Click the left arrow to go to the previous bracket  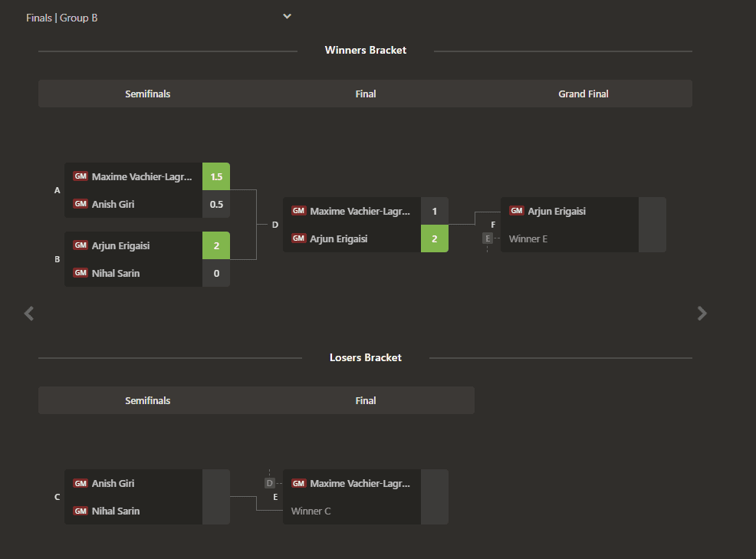(29, 313)
